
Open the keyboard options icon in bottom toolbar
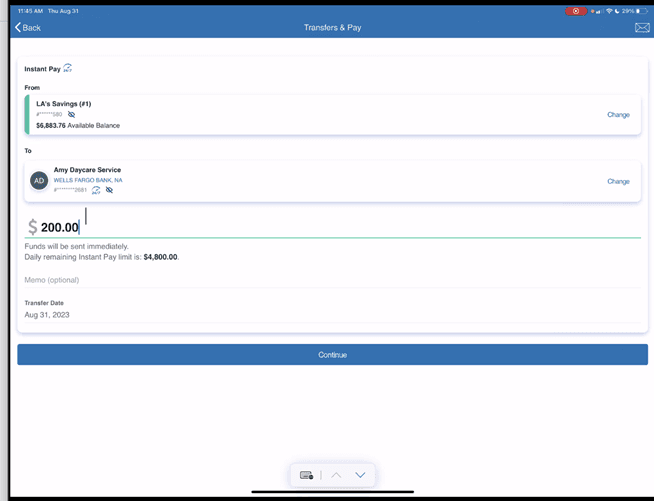coord(307,475)
